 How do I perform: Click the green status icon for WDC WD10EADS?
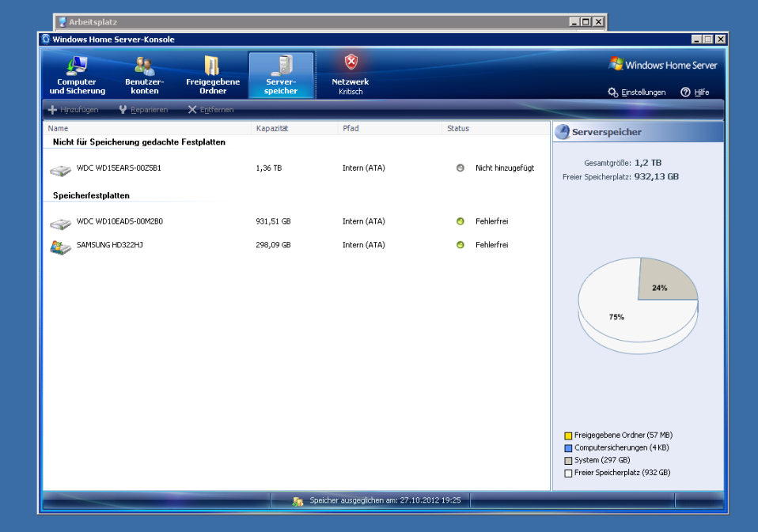[460, 221]
